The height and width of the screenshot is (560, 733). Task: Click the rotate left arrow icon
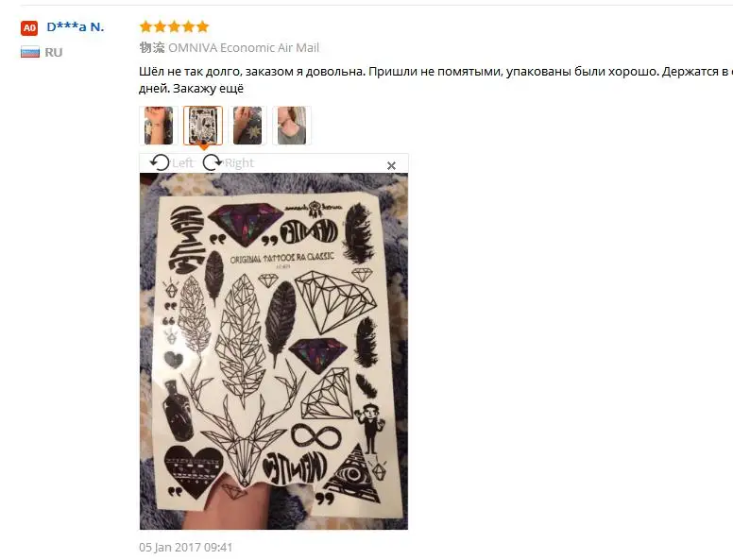(160, 162)
